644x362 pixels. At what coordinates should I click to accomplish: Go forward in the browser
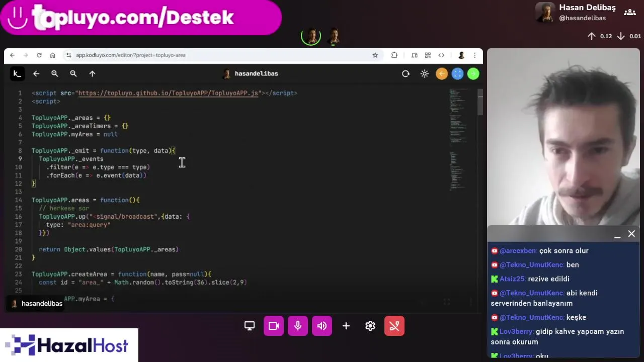[x=26, y=55]
